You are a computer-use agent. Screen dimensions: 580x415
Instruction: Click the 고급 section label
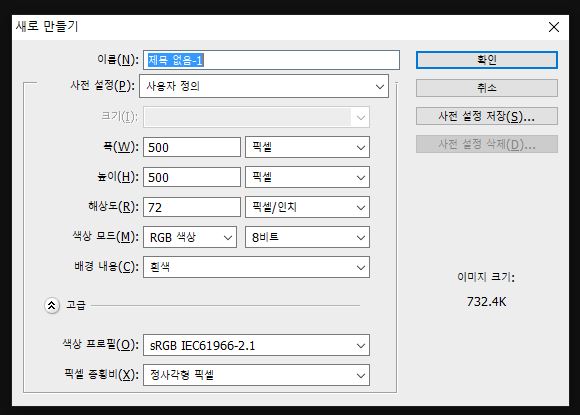tap(76, 305)
